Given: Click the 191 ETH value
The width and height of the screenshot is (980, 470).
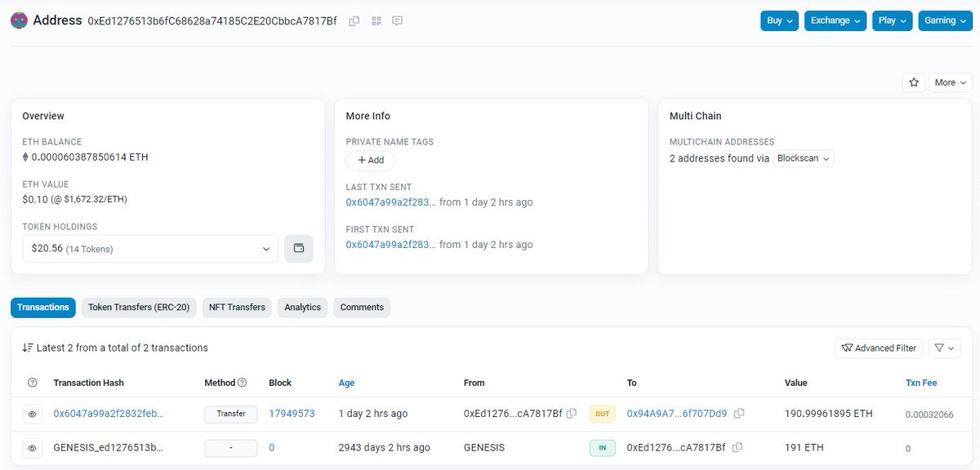Looking at the screenshot, I should click(803, 447).
